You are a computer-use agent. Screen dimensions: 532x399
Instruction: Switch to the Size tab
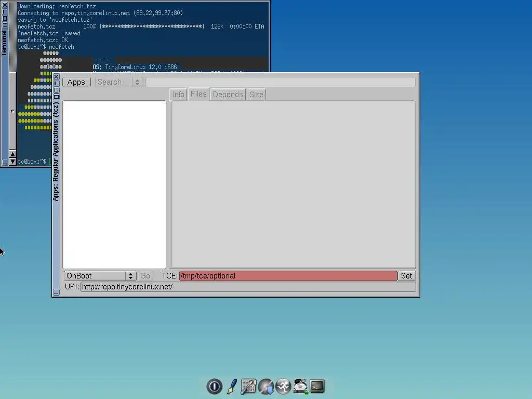[256, 95]
